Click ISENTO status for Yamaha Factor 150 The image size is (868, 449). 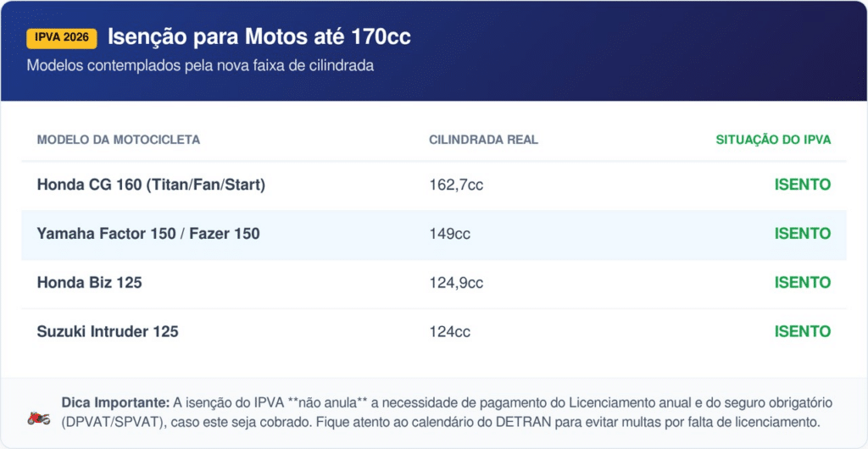[802, 234]
